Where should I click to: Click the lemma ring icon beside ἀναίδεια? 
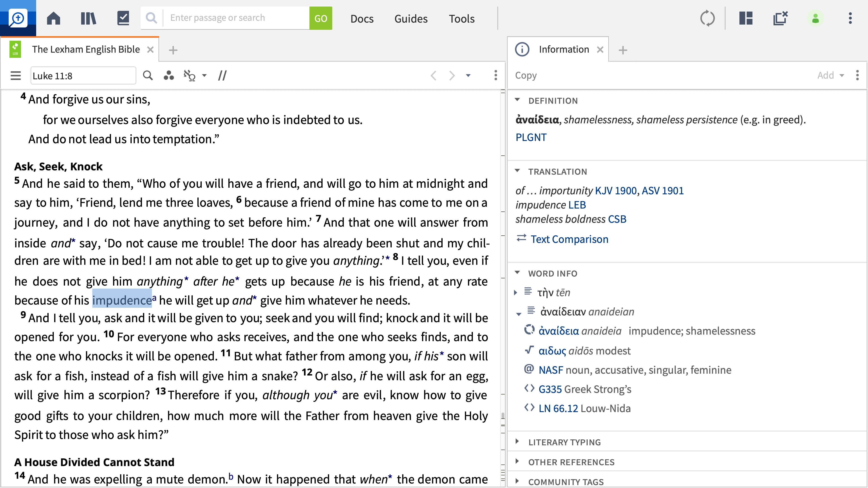[x=529, y=329]
